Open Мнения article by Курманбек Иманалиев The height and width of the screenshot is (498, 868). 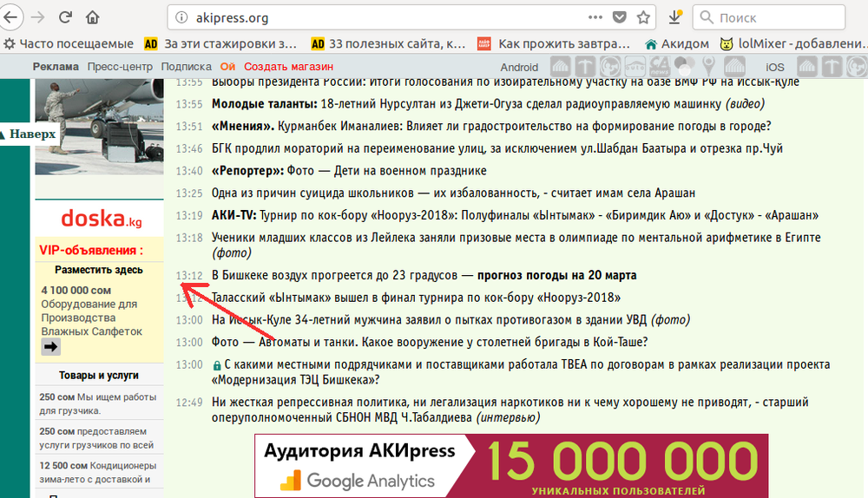coord(491,126)
